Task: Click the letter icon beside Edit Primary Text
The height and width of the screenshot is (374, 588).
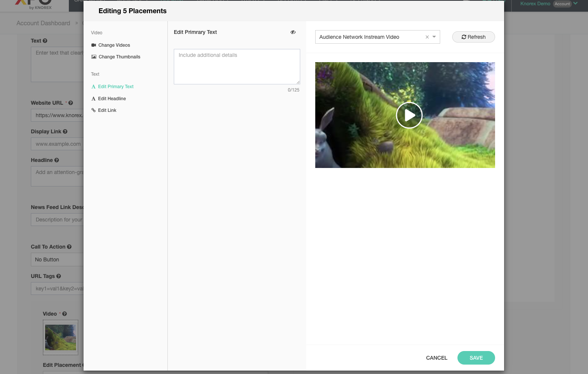Action: (94, 87)
